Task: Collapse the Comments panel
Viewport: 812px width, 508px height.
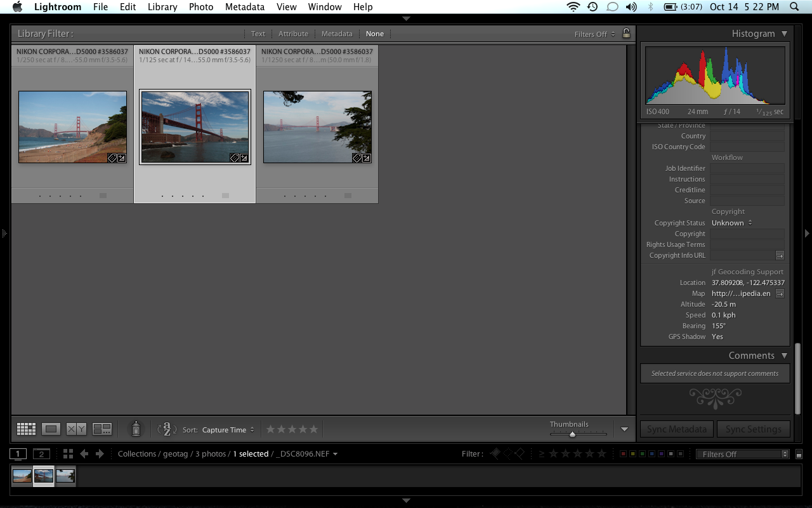Action: click(784, 356)
